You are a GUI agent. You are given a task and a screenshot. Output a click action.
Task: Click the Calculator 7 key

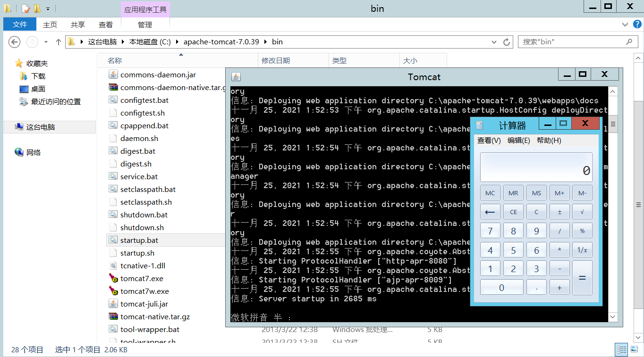click(490, 231)
